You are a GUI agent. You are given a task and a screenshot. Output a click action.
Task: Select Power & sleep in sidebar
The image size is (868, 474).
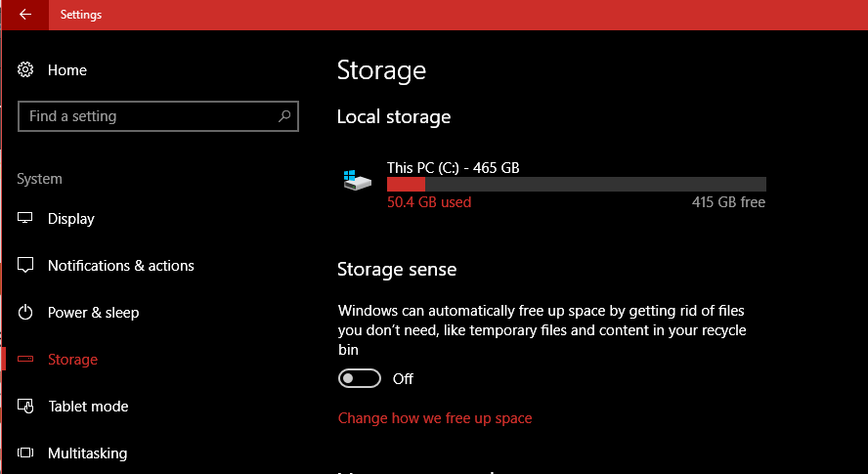pos(94,313)
